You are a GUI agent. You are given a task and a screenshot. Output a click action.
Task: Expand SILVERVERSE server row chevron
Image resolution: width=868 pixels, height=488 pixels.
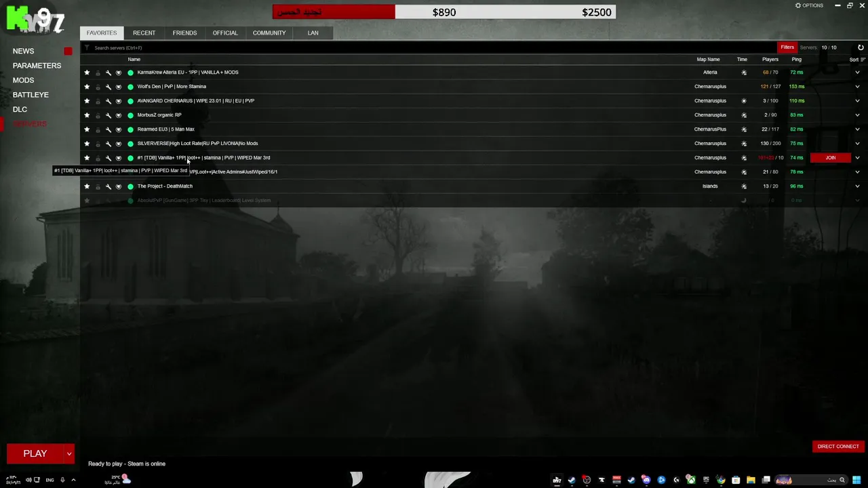coord(857,144)
